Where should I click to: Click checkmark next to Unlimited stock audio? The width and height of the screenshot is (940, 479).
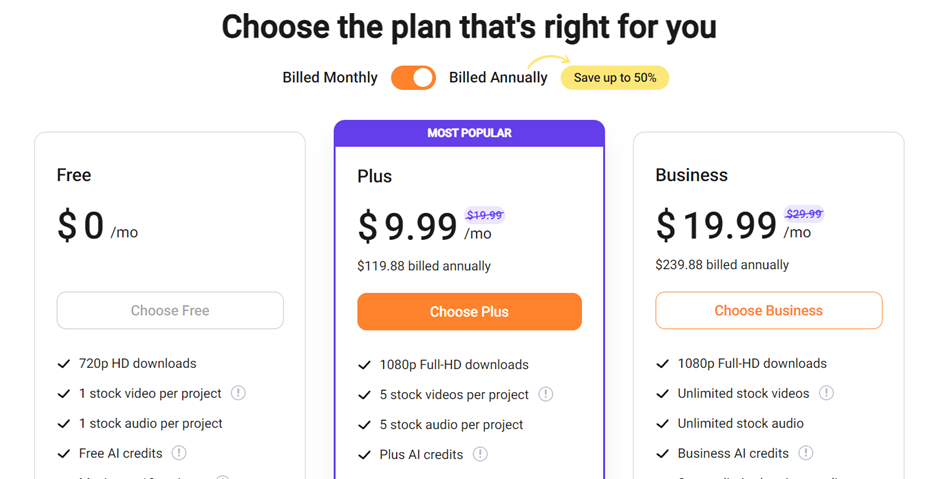pyautogui.click(x=662, y=424)
